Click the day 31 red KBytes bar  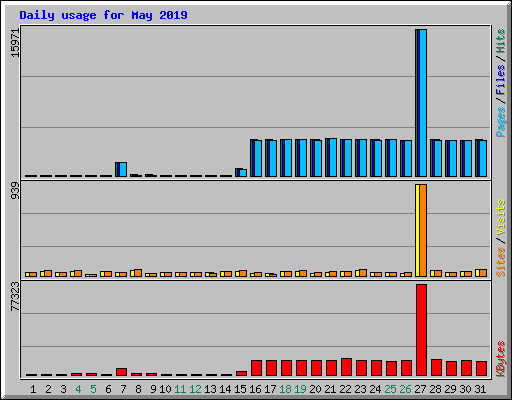481,368
